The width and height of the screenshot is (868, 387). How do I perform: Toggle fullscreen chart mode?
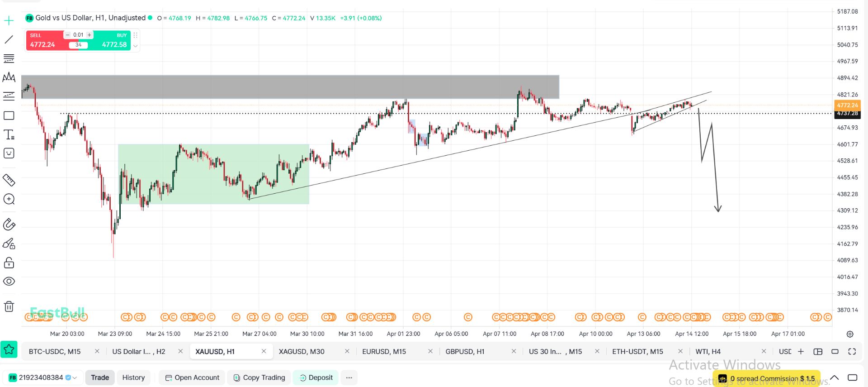(852, 352)
